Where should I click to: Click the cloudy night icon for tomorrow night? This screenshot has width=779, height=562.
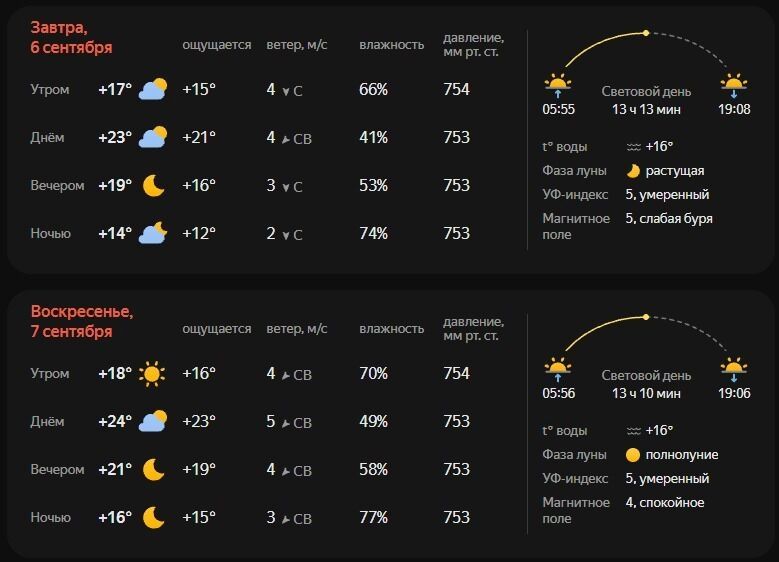tap(153, 233)
